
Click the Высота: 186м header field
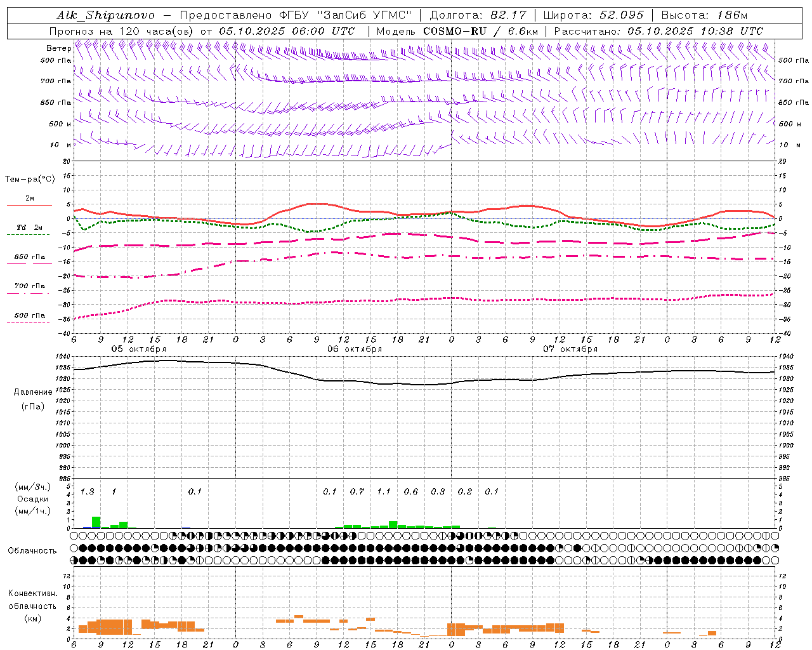point(705,15)
